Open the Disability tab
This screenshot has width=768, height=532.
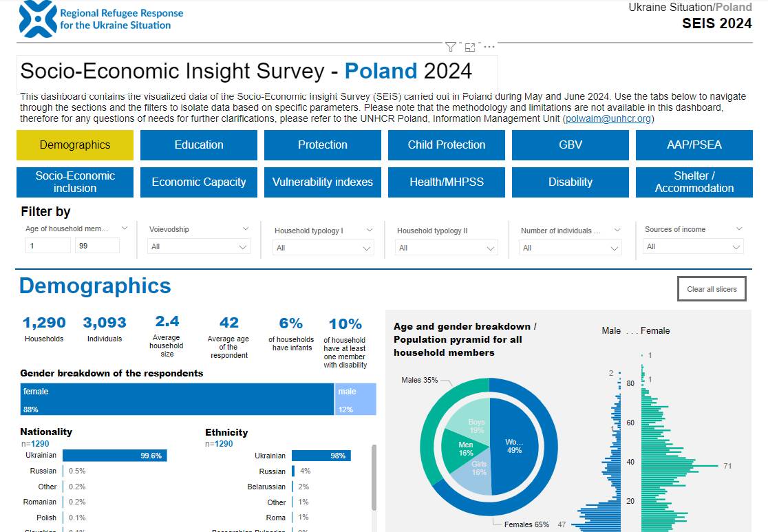click(570, 182)
